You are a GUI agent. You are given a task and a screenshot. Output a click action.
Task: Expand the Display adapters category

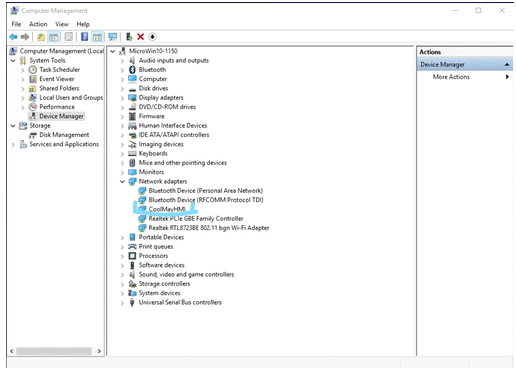122,98
